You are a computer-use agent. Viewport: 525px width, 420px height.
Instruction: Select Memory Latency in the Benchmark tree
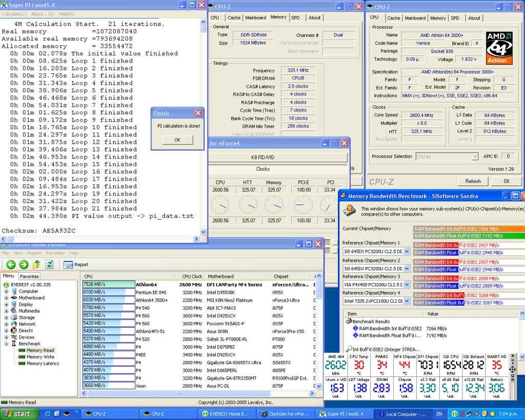tap(43, 364)
